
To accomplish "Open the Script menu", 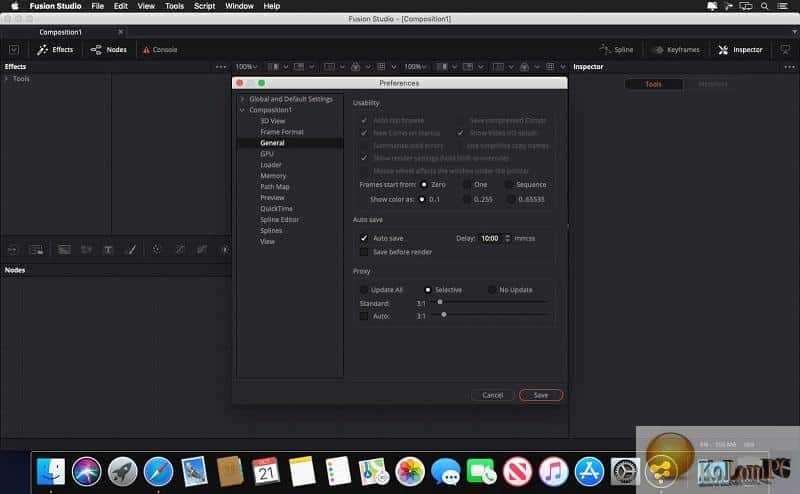I will click(204, 6).
